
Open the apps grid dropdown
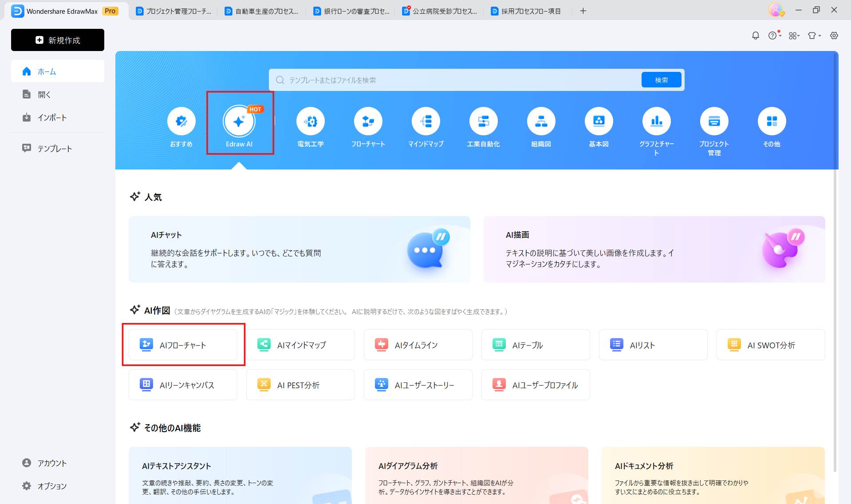coord(794,35)
